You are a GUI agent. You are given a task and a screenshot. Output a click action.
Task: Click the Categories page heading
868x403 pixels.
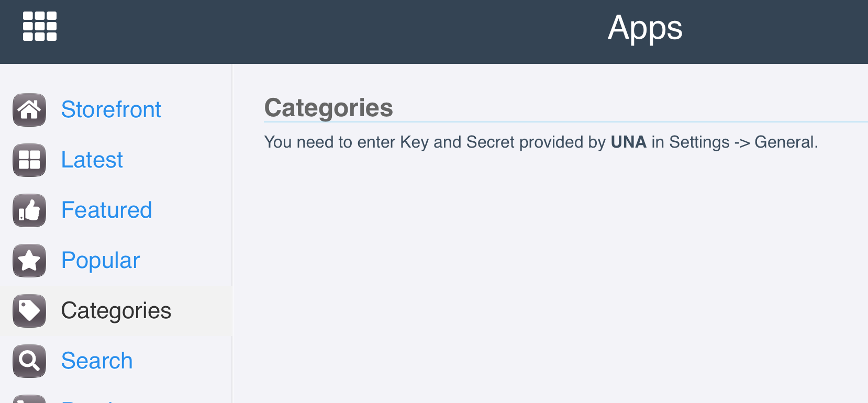(328, 108)
